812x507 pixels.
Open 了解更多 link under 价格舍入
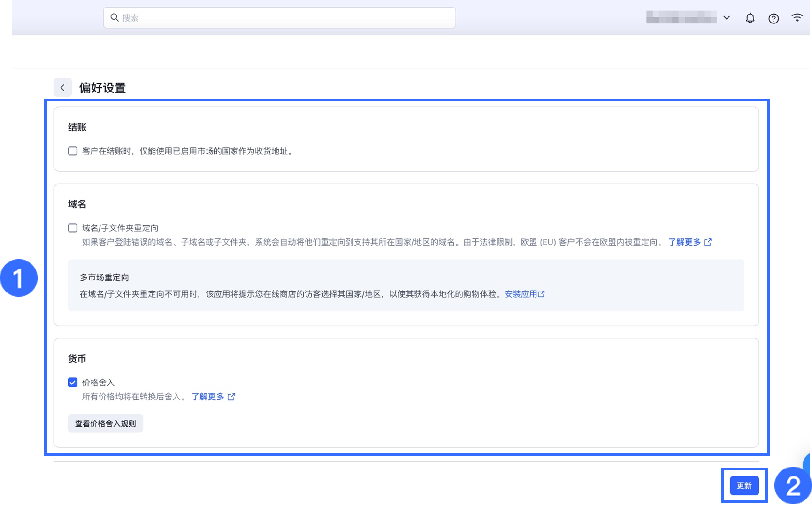(x=208, y=397)
